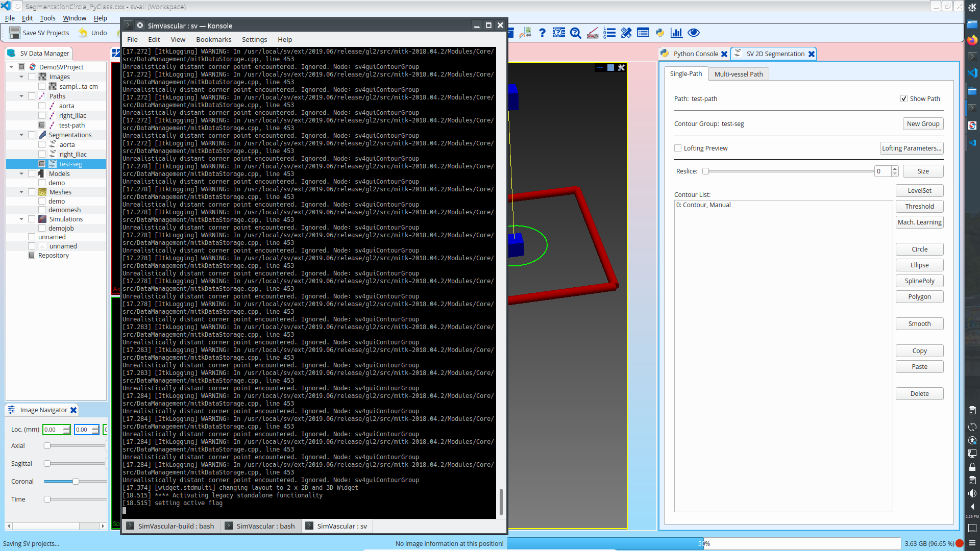Adjust the Coronal slider handle
This screenshot has width=980, height=551.
click(76, 481)
